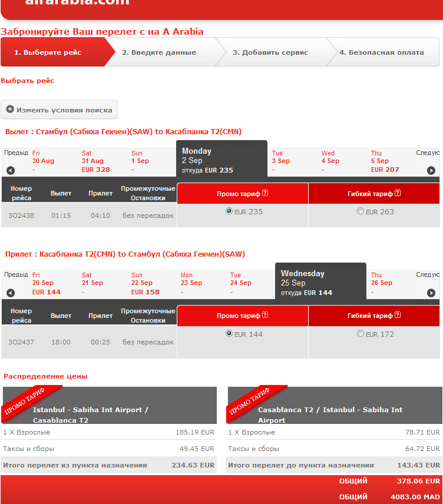Go to previous dates in departure calendar
443x504 pixels.
[x=11, y=170]
